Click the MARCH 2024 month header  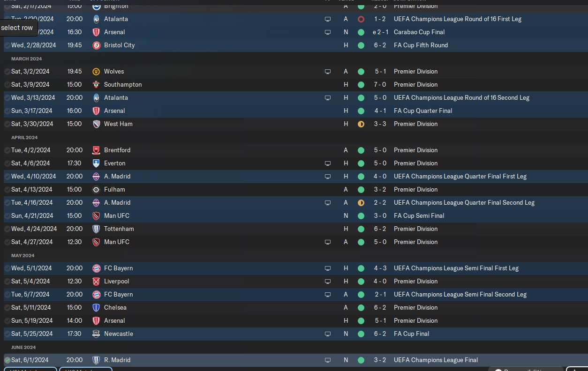click(26, 59)
